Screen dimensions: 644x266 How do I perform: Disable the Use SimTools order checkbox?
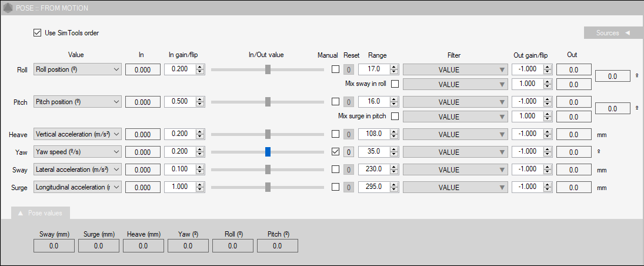pos(38,33)
